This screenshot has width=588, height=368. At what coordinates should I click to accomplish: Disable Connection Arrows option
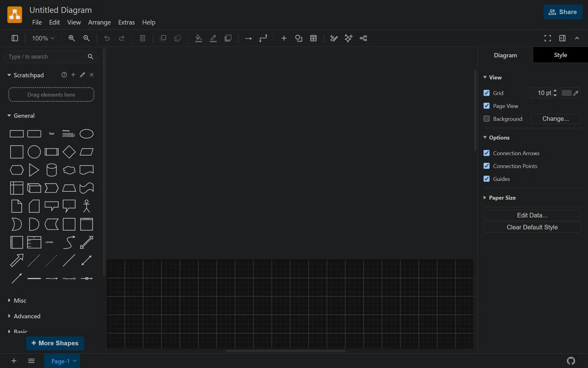pyautogui.click(x=487, y=153)
